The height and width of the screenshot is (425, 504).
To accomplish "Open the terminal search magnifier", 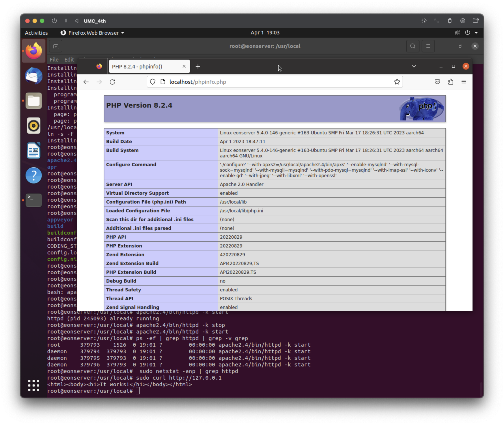I will (x=413, y=46).
